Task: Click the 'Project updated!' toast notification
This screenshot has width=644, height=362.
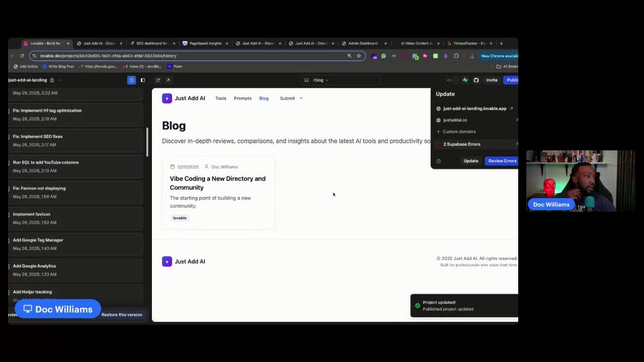Action: tap(464, 306)
